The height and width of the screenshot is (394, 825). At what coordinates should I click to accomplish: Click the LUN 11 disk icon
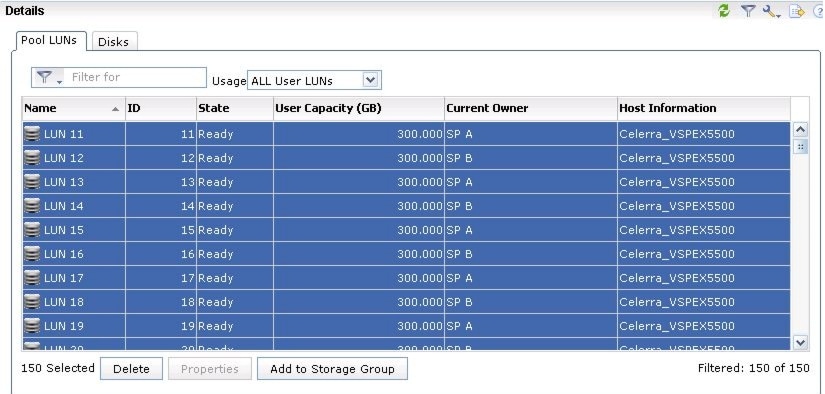coord(32,134)
